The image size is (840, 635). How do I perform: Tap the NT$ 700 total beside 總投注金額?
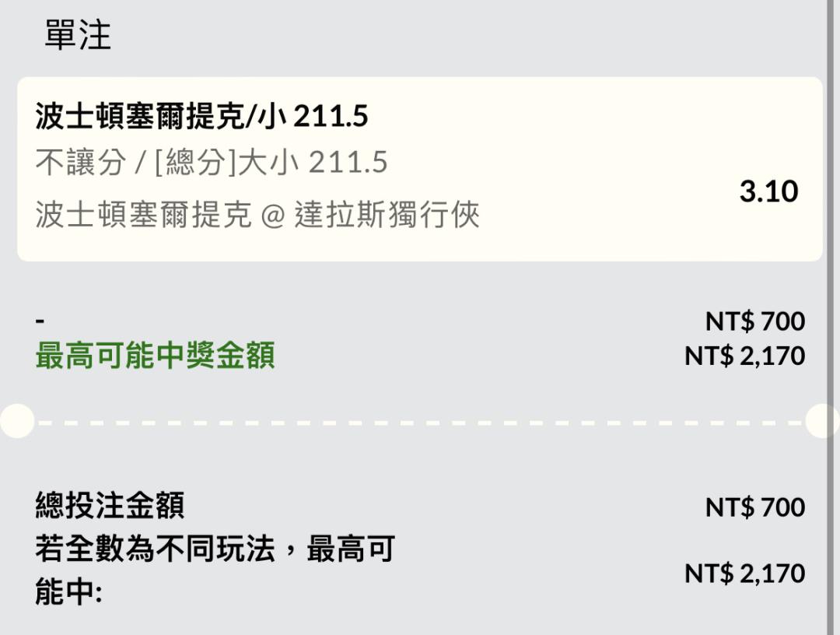[755, 507]
